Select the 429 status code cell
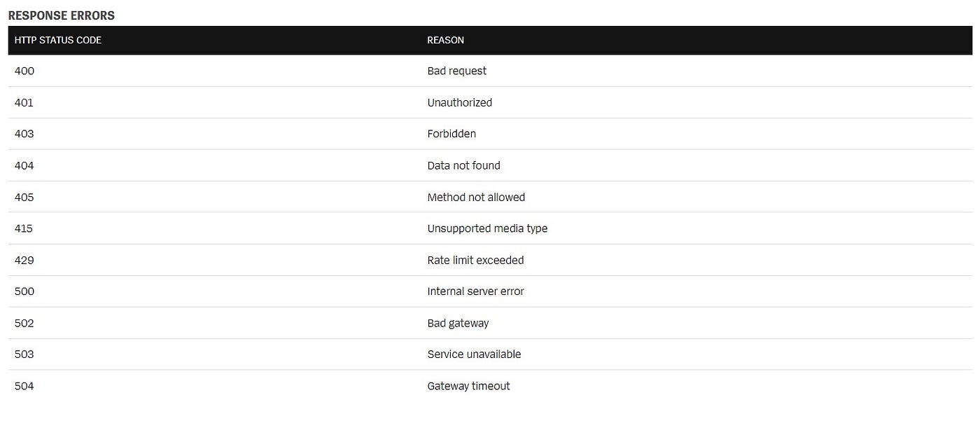This screenshot has width=980, height=421. coord(24,260)
